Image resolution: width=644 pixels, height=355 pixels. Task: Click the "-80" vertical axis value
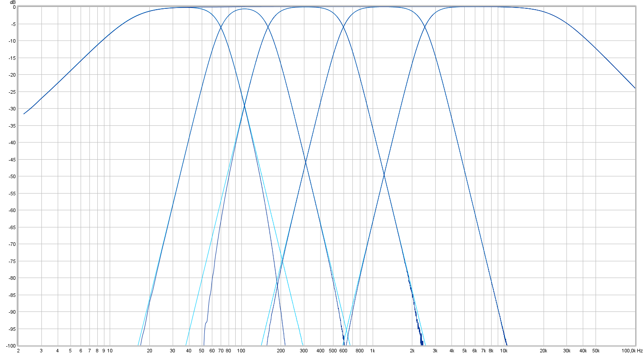[12, 278]
